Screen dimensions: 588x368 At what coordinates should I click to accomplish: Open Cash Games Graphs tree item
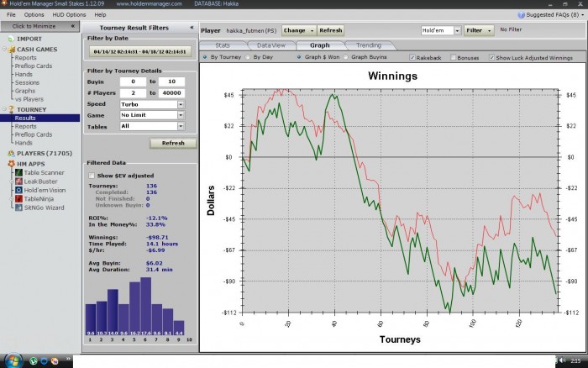pos(25,91)
